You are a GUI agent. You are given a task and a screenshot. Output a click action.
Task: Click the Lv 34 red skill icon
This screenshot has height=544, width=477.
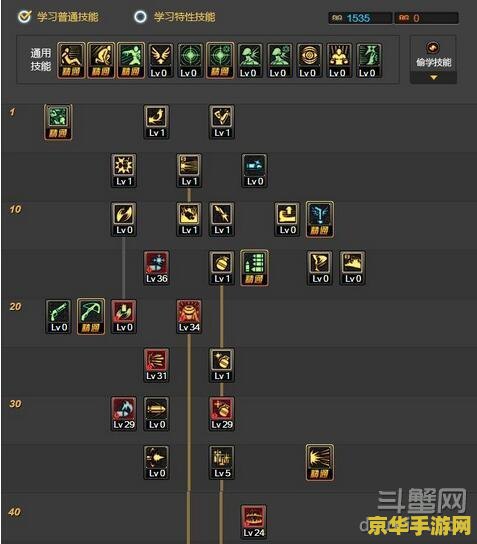[189, 316]
